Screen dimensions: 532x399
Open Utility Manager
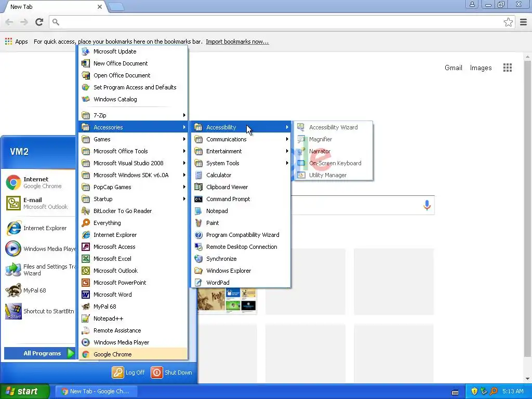(x=334, y=175)
